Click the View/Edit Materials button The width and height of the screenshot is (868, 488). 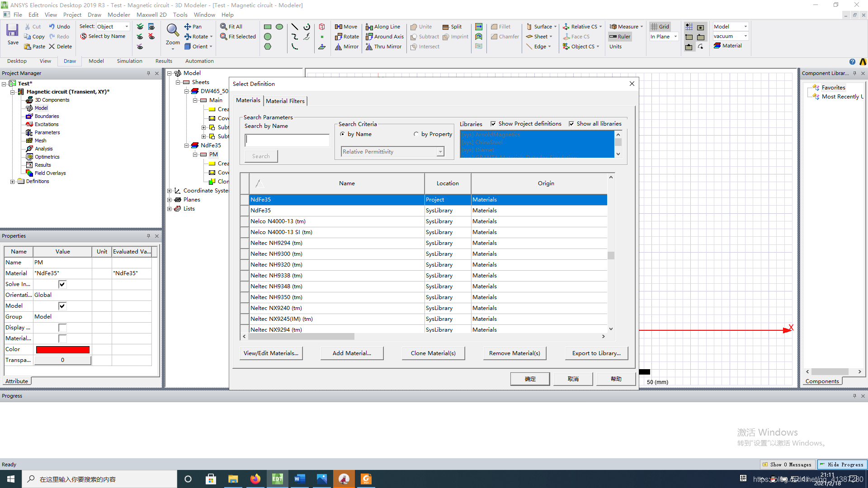point(271,353)
